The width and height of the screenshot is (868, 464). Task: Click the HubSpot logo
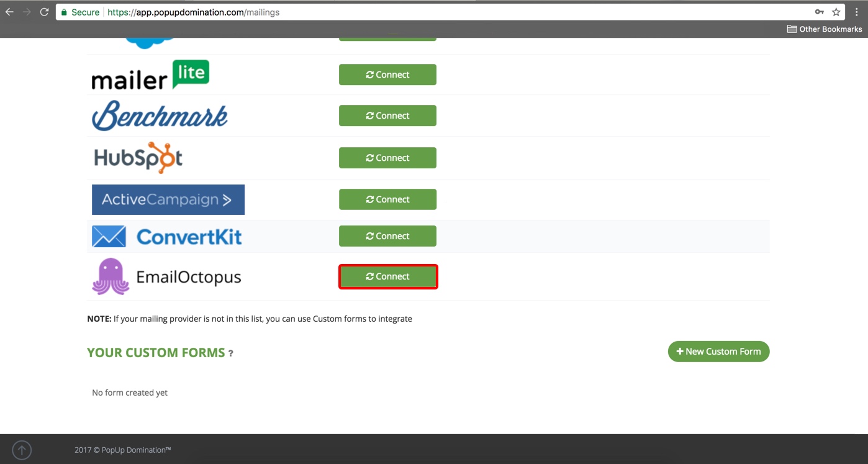(138, 158)
